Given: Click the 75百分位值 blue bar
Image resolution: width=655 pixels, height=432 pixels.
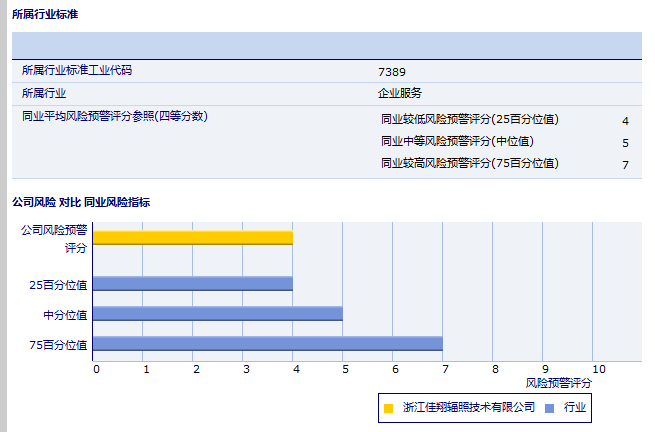Looking at the screenshot, I should pyautogui.click(x=267, y=344).
